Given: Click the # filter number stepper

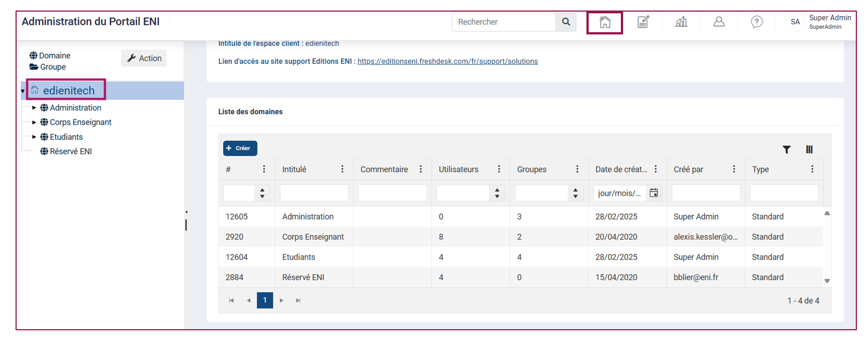Looking at the screenshot, I should (x=262, y=193).
